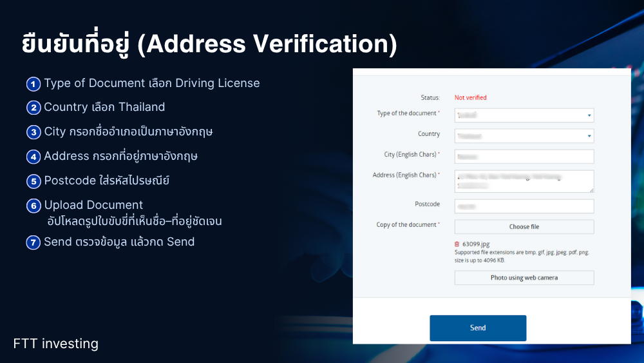The width and height of the screenshot is (644, 363).
Task: Click the 'Not verified' status text
Action: tap(470, 98)
